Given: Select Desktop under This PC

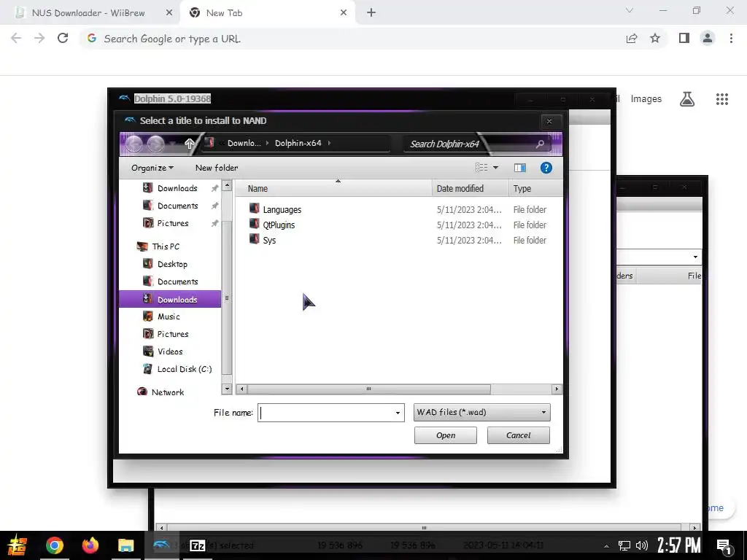Looking at the screenshot, I should [x=172, y=264].
